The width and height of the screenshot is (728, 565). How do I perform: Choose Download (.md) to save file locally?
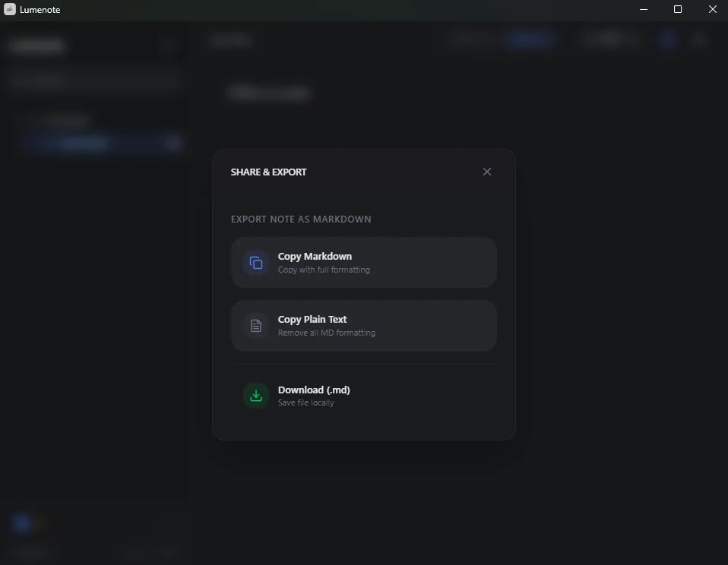pos(364,396)
